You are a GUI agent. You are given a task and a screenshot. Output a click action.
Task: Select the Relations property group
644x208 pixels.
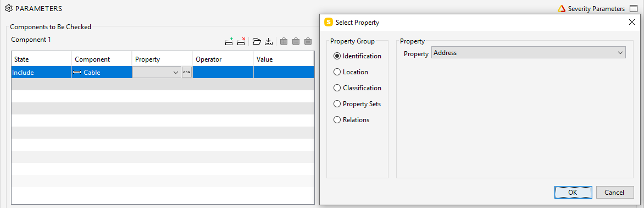tap(352, 120)
